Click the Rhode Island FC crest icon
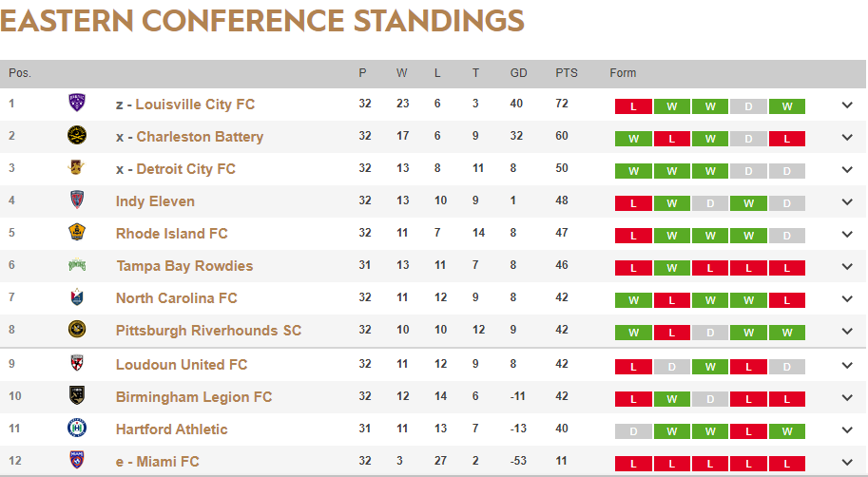This screenshot has width=868, height=477. 78,233
